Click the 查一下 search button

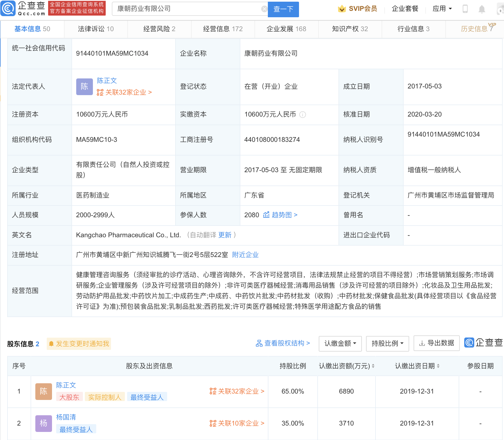(283, 9)
